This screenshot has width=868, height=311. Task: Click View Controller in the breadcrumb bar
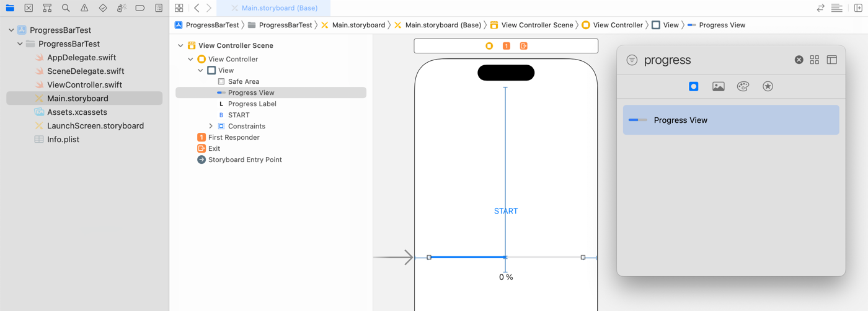point(618,25)
